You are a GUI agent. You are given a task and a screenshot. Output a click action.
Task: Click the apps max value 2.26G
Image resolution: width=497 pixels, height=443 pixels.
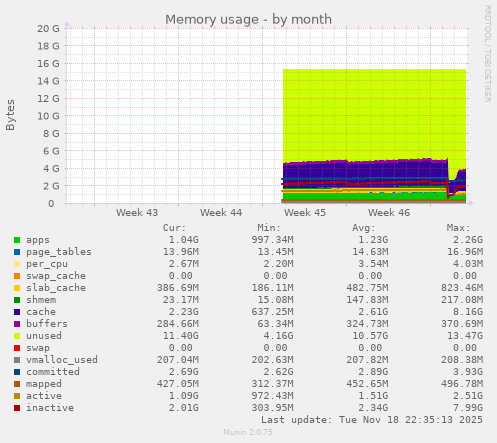[468, 240]
